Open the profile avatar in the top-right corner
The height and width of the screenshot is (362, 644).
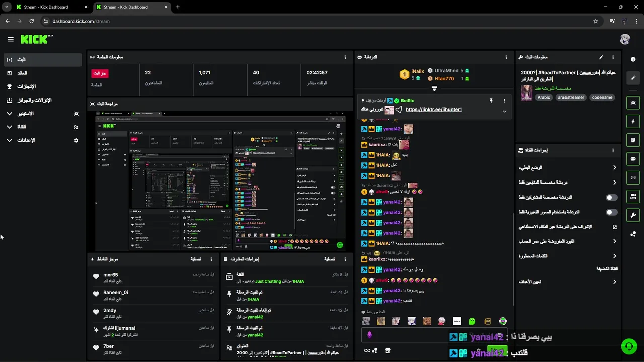pos(625,39)
